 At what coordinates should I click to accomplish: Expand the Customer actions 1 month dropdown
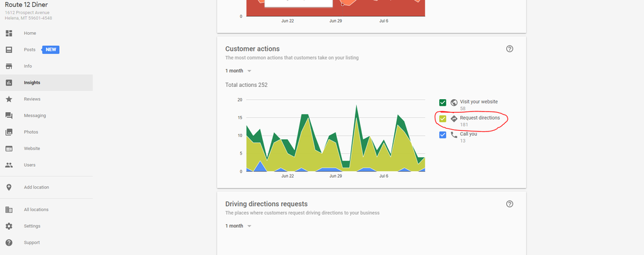pyautogui.click(x=238, y=71)
